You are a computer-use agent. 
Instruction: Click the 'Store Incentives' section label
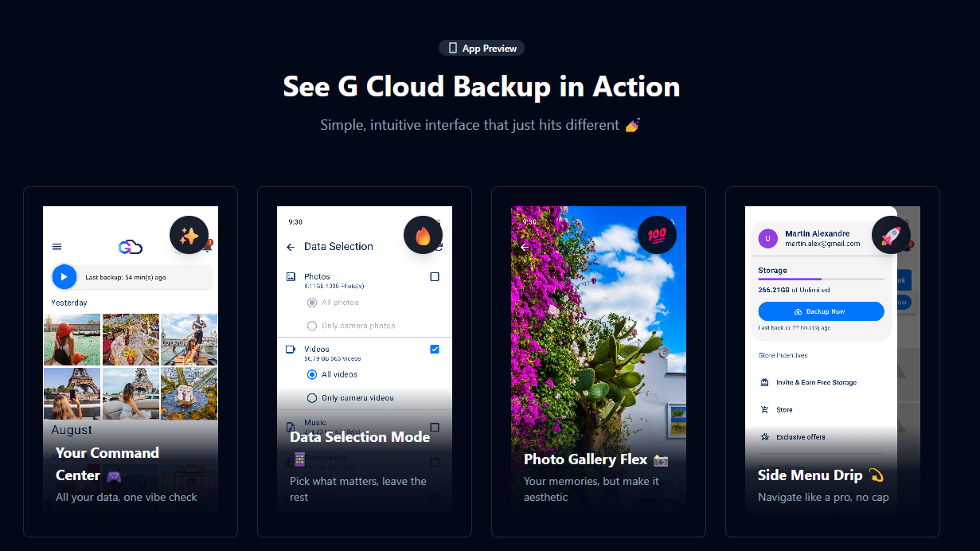coord(783,355)
